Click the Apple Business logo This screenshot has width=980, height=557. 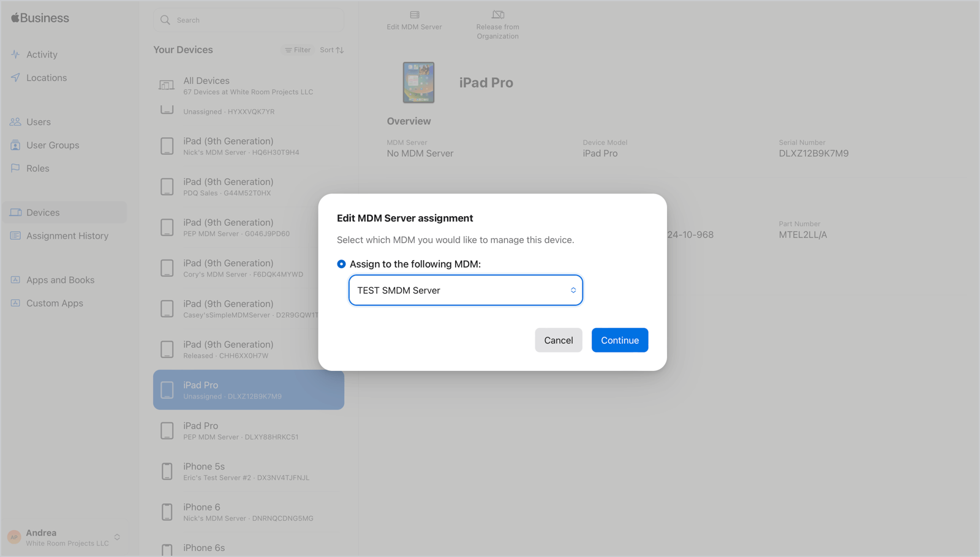click(x=40, y=18)
